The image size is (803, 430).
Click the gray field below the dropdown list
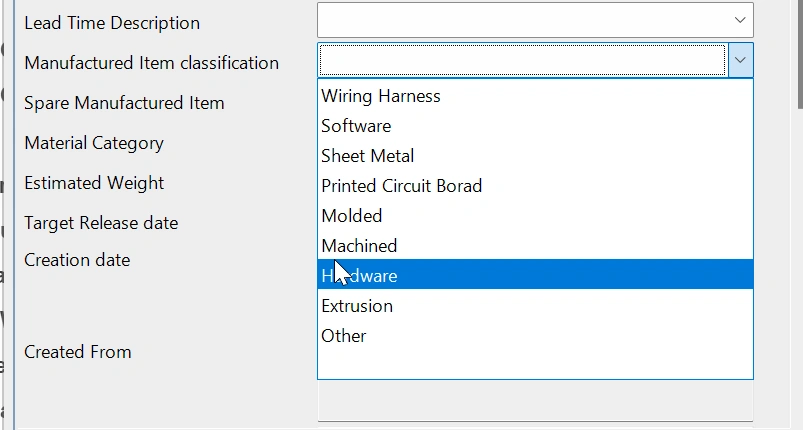pos(534,402)
